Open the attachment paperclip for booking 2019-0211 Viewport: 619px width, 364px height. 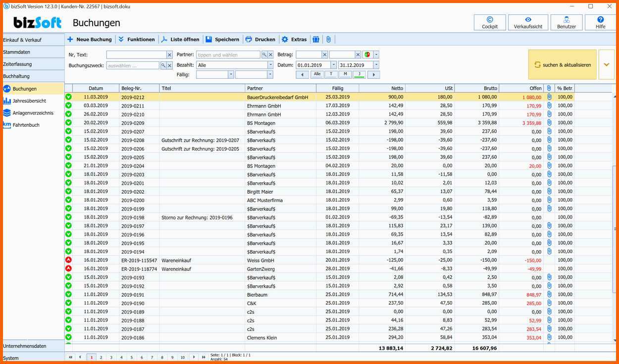[549, 105]
